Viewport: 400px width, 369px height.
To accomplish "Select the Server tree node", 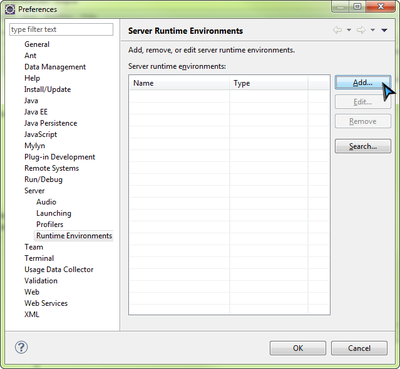I will pos(34,191).
